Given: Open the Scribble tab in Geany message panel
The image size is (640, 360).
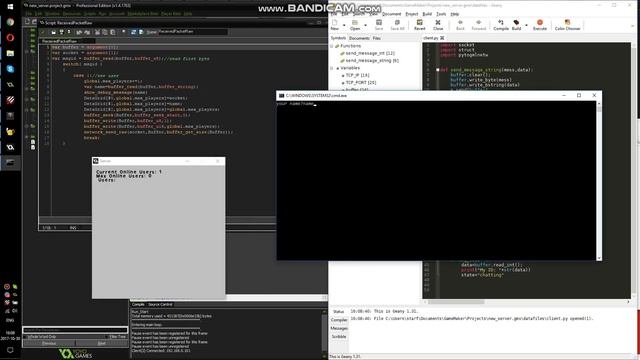Looking at the screenshot, I should 339,337.
